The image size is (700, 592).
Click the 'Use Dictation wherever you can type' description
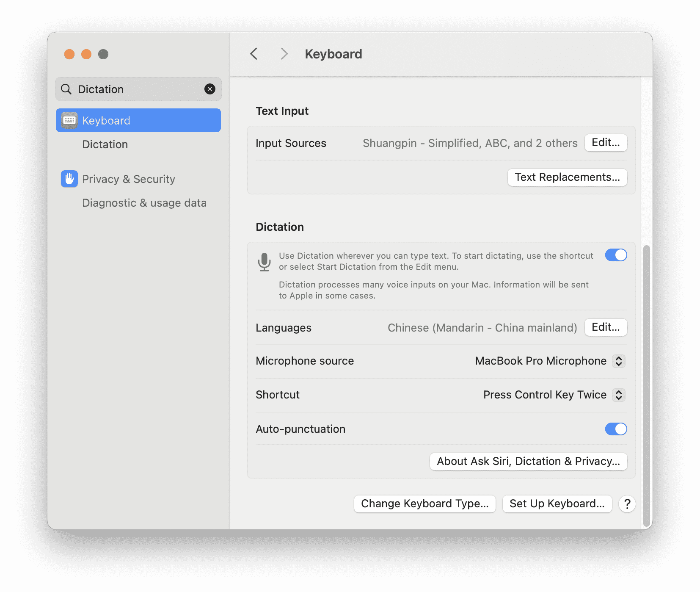[x=436, y=261]
